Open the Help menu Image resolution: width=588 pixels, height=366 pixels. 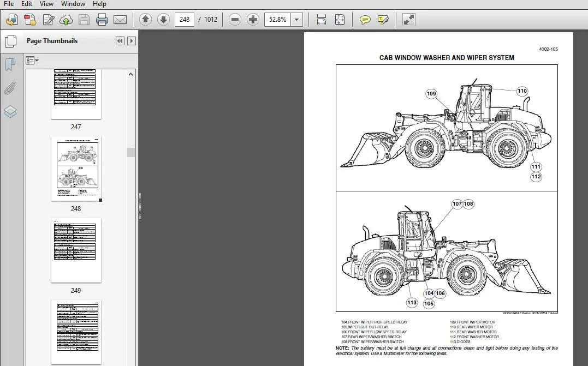point(99,4)
